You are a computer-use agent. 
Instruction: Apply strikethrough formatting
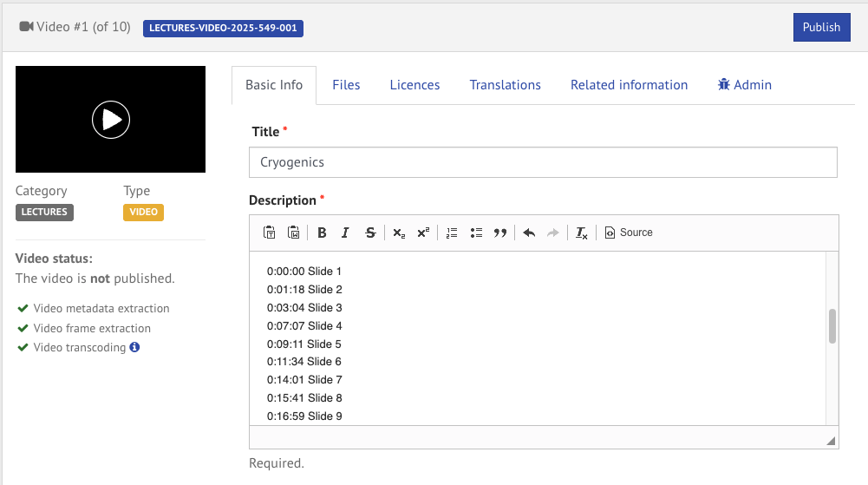(370, 233)
